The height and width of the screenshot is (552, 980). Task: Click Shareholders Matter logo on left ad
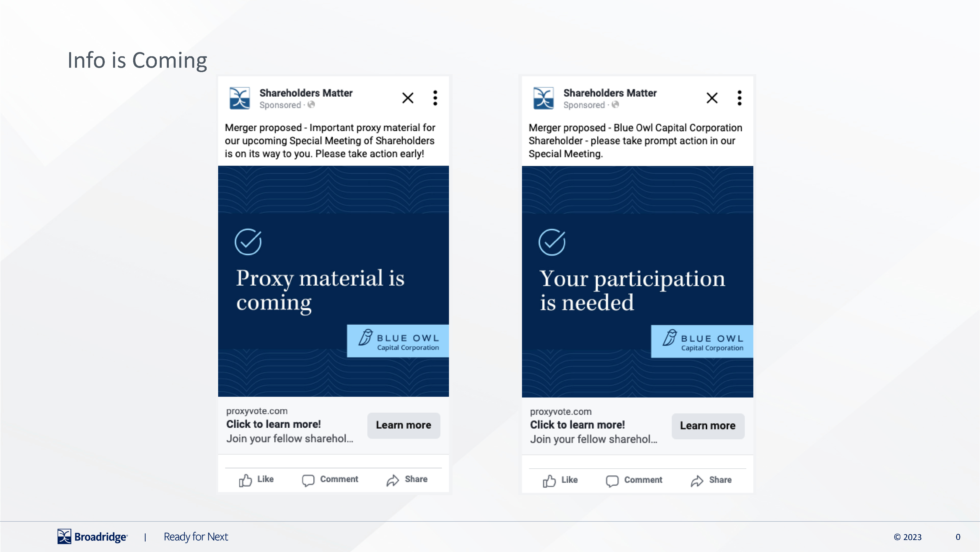click(x=240, y=98)
